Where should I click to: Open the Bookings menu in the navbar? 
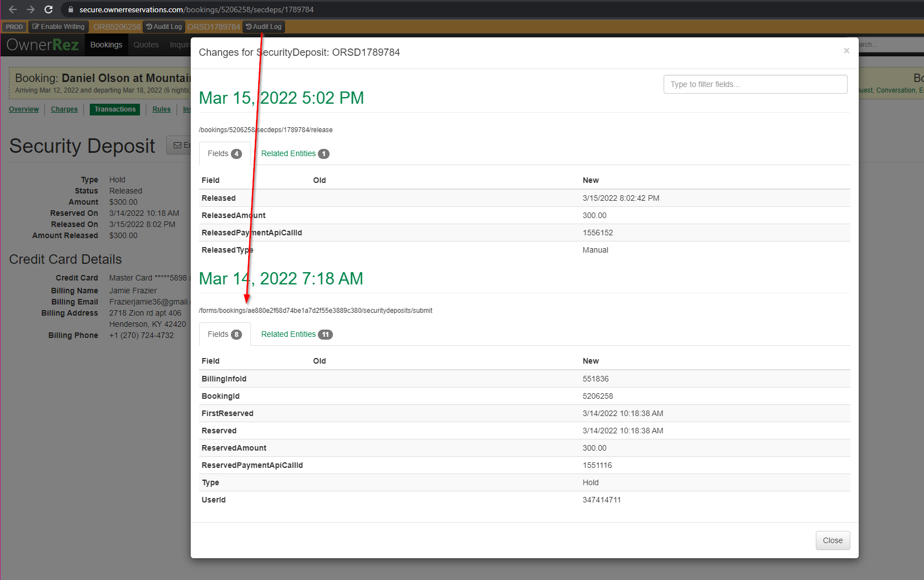[x=106, y=45]
